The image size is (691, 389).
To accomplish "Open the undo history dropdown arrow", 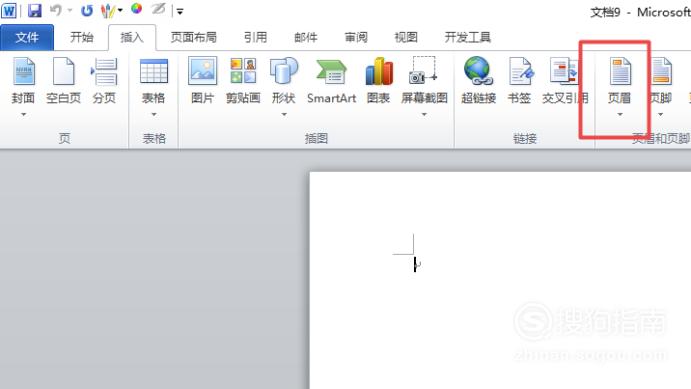I will pos(70,11).
